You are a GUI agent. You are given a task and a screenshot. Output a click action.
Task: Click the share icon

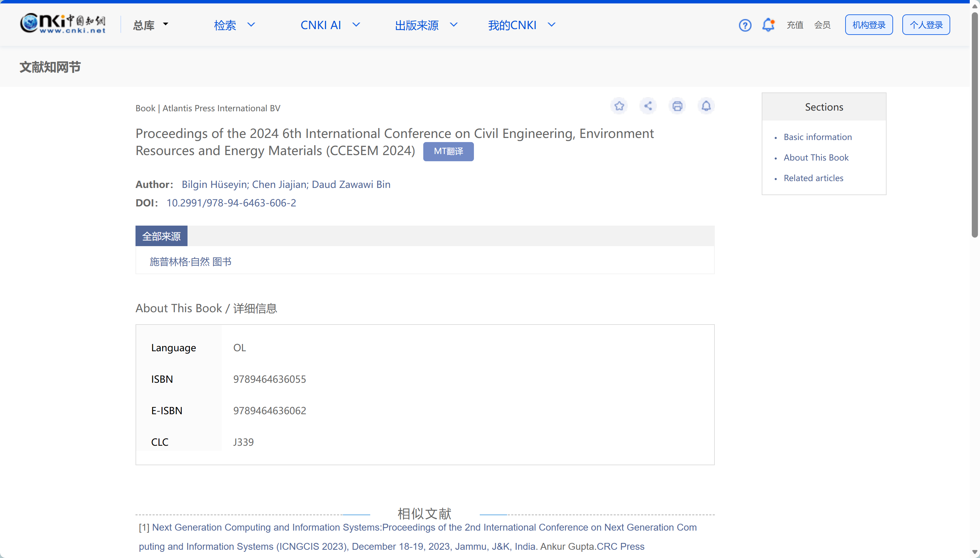(648, 106)
